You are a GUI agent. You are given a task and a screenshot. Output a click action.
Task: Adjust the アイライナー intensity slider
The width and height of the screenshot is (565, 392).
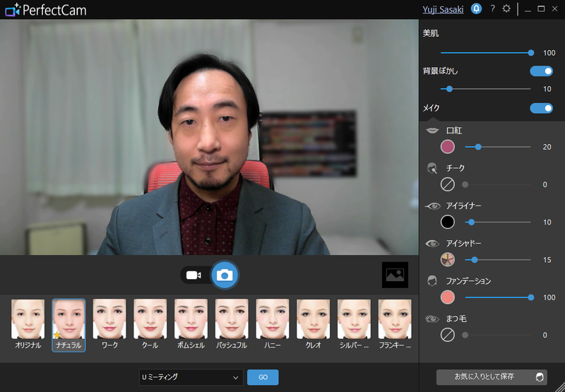[x=498, y=222]
